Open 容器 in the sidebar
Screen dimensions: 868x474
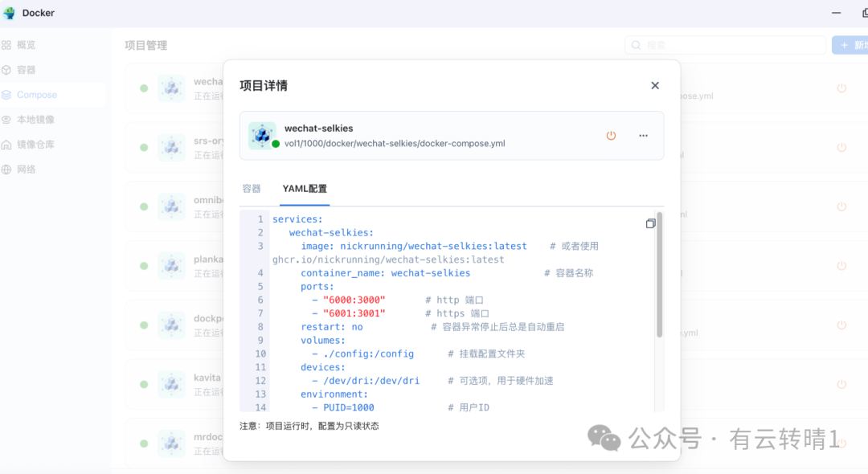pyautogui.click(x=26, y=70)
